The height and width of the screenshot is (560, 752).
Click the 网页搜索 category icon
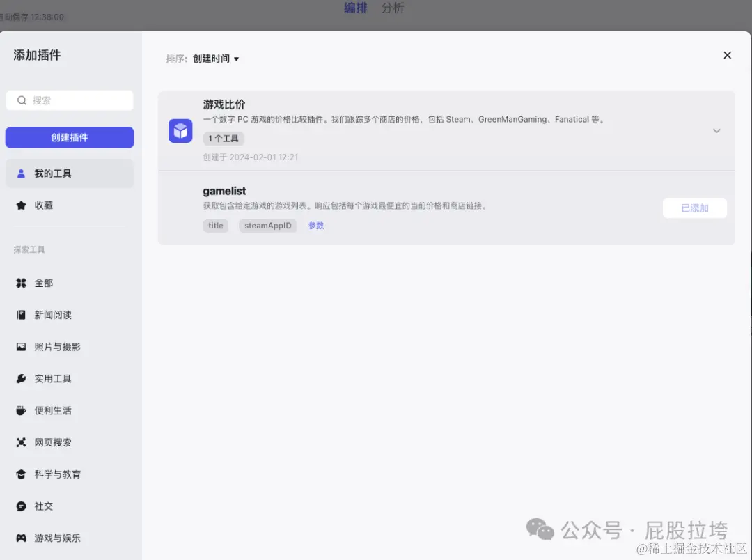point(22,442)
